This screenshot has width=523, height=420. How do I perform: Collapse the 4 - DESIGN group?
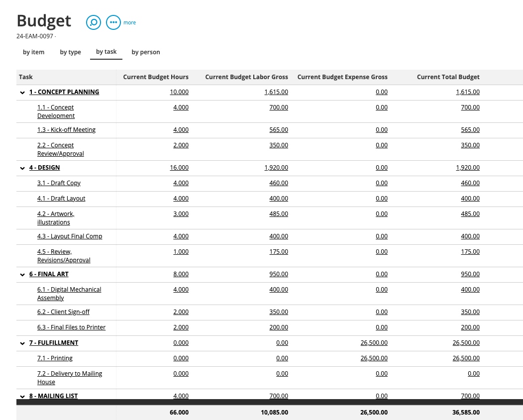(22, 168)
